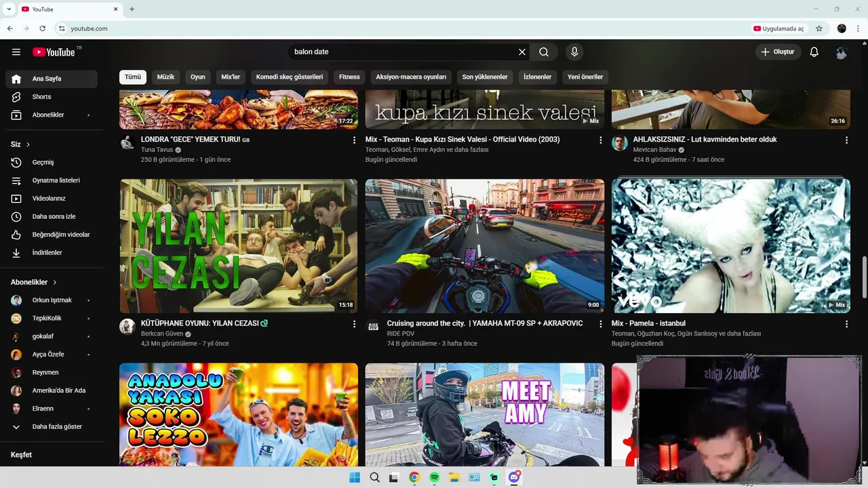
Task: Open Videolarınız page
Action: 52,199
